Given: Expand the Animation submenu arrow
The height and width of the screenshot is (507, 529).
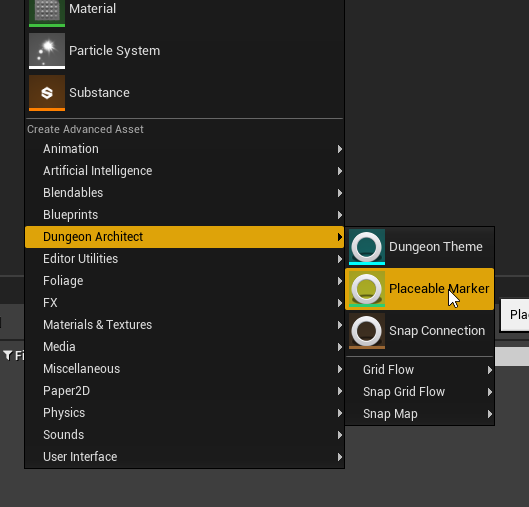Looking at the screenshot, I should pyautogui.click(x=340, y=149).
